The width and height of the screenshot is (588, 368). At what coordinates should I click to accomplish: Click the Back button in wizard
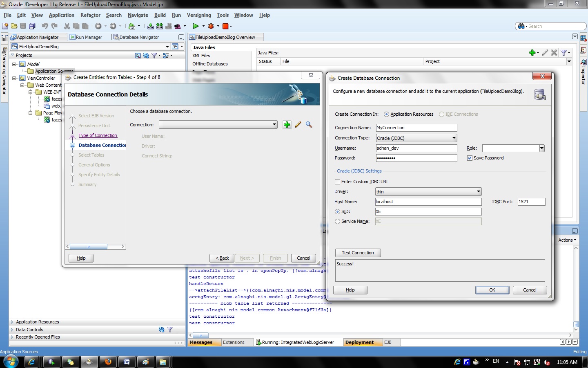point(222,258)
